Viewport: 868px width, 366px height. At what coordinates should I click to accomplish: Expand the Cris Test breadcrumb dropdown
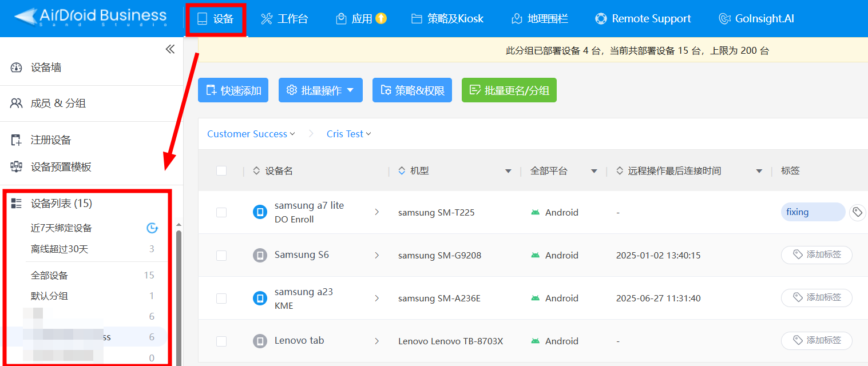349,134
